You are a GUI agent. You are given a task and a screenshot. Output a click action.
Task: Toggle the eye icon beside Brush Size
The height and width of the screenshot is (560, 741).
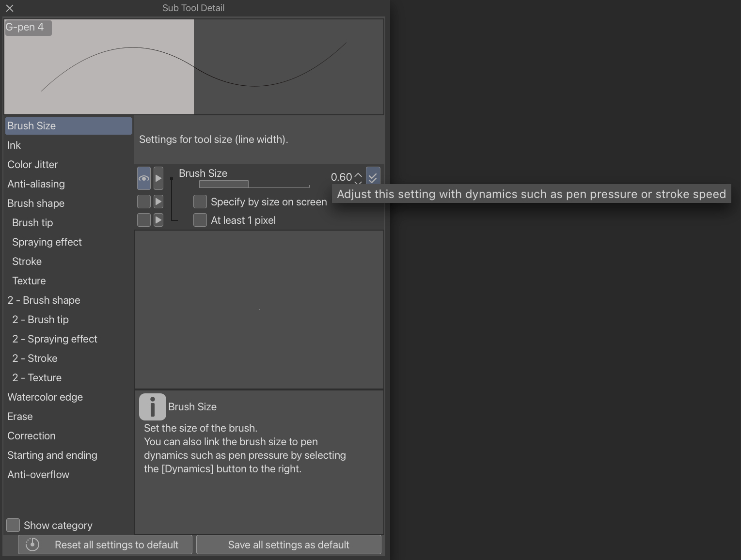(144, 178)
